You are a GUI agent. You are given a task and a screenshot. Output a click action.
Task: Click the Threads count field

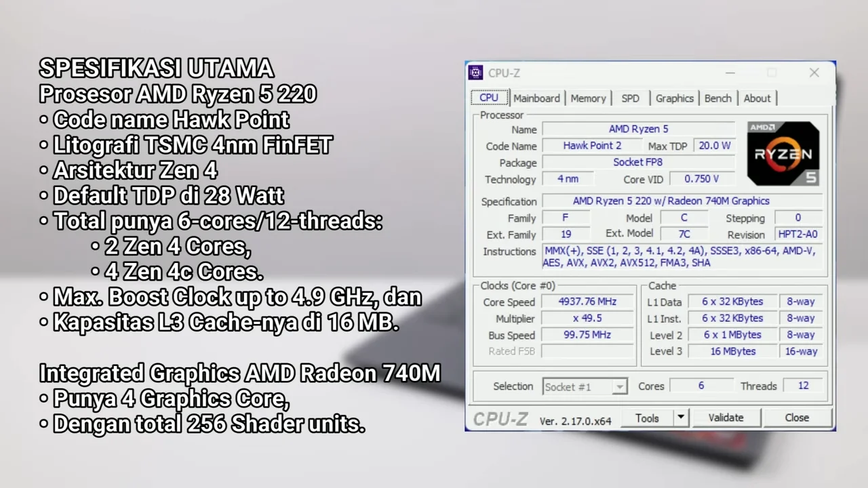click(803, 386)
